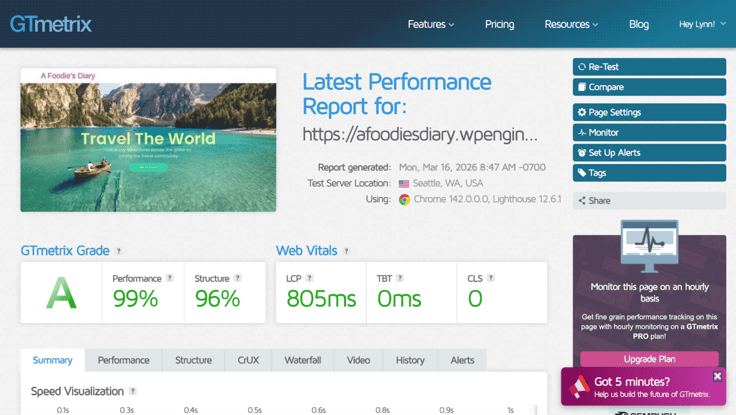Viewport: 736px width, 415px height.
Task: Click Set Up Alerts
Action: click(x=649, y=153)
